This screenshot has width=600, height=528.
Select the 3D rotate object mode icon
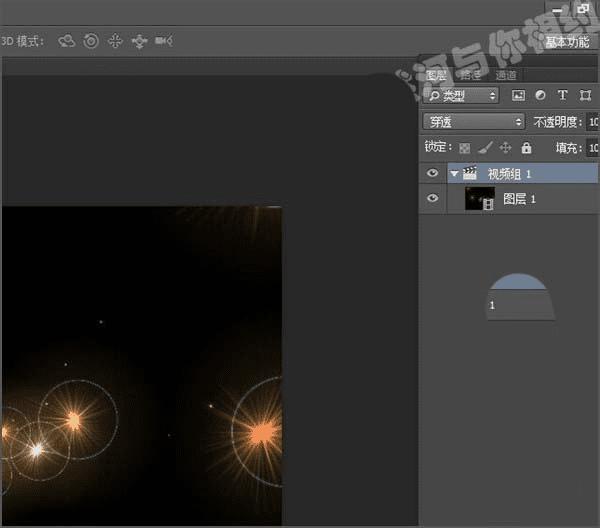67,41
